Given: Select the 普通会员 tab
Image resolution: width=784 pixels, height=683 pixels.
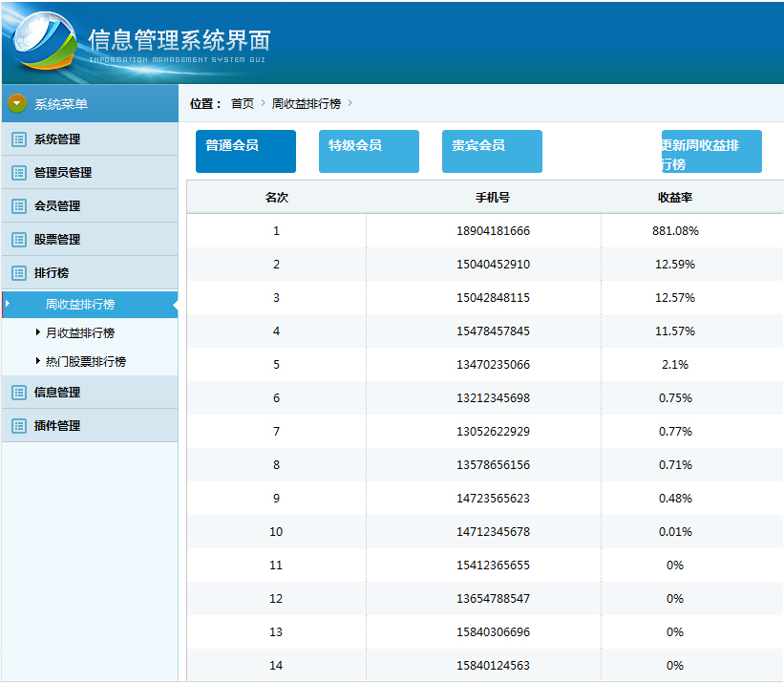Looking at the screenshot, I should click(245, 151).
